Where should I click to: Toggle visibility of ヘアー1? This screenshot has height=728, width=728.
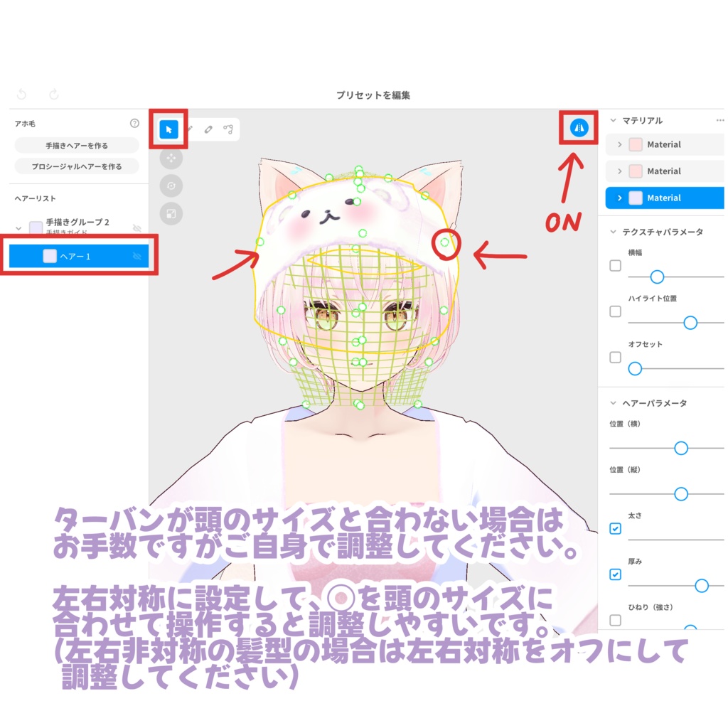pos(136,255)
